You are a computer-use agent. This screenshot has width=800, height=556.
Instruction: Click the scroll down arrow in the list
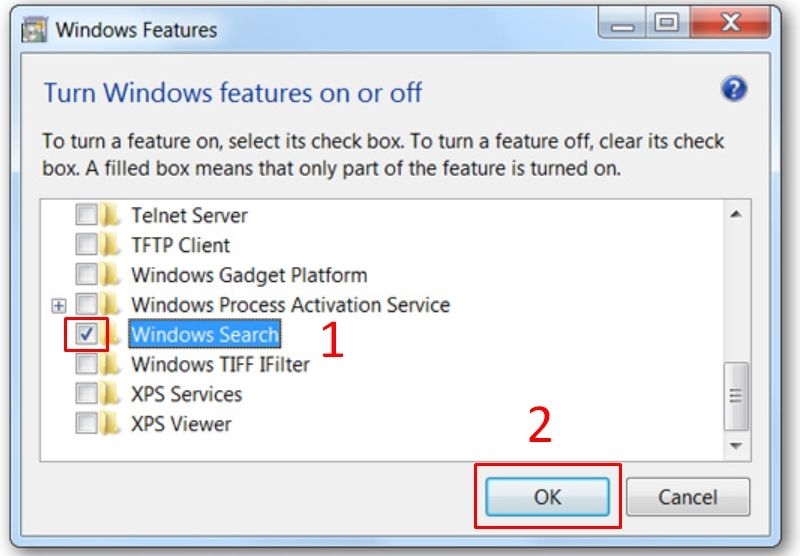click(x=736, y=445)
